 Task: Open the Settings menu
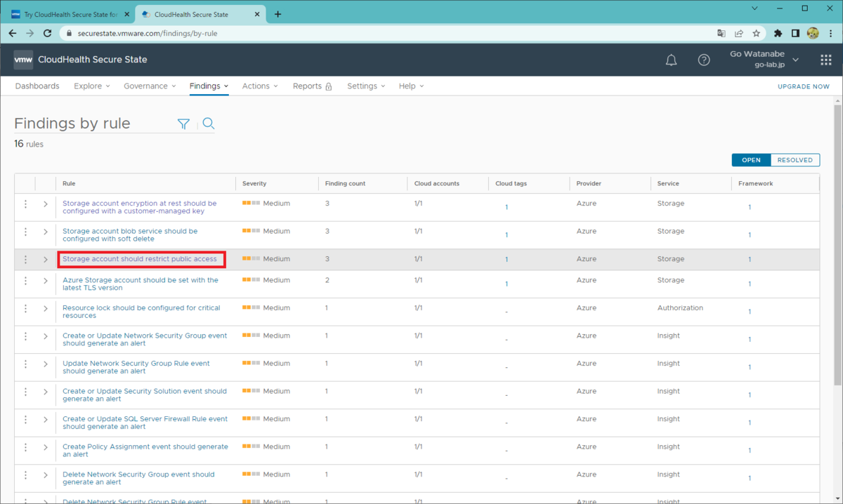pos(366,86)
